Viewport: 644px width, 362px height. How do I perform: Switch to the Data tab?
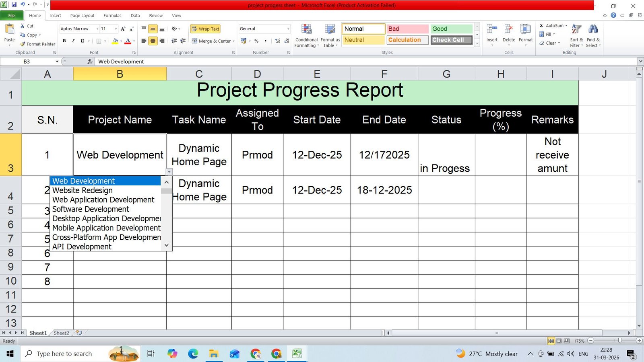[135, 16]
